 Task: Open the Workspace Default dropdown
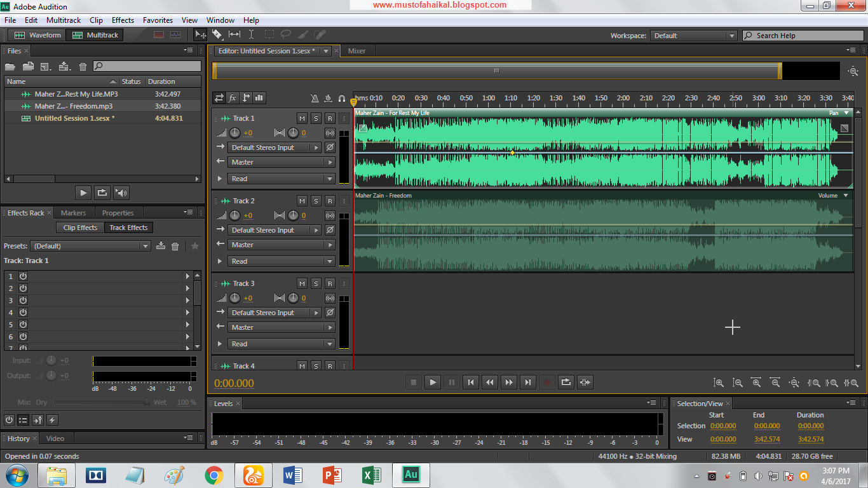[693, 36]
